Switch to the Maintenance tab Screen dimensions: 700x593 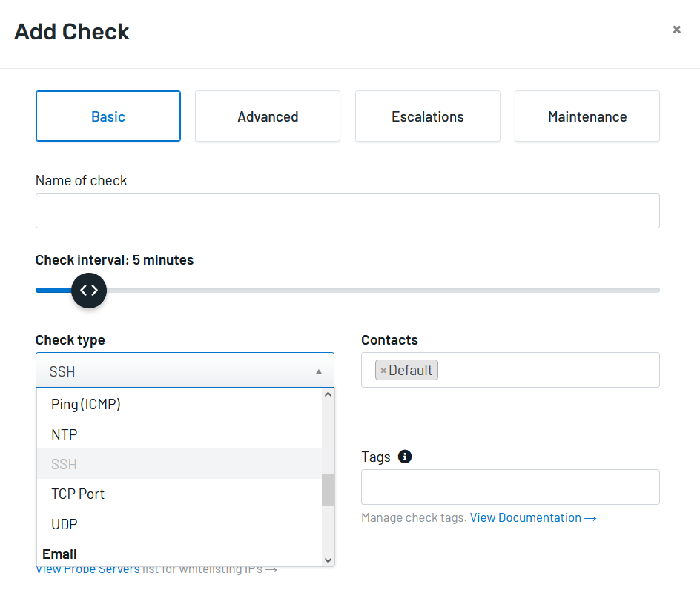[587, 116]
